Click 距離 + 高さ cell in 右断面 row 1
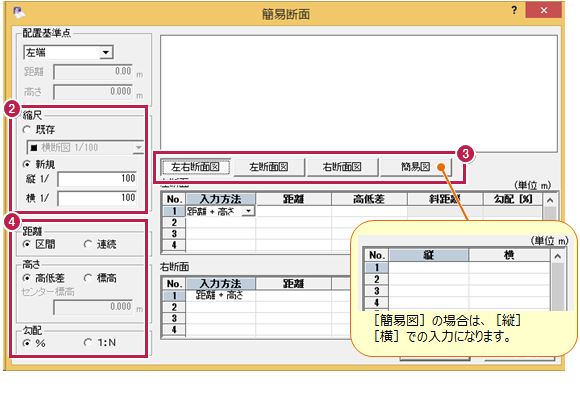Screen dimensions: 580x398 click(x=220, y=296)
